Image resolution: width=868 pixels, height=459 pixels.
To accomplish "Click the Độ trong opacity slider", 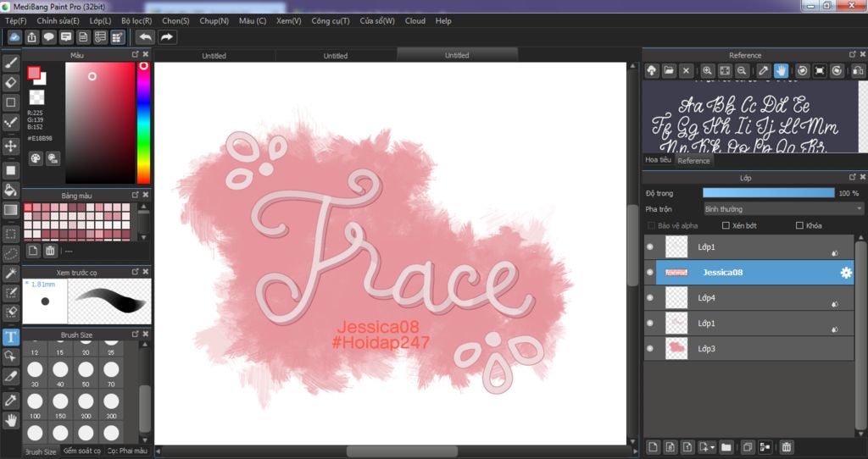I will point(768,193).
